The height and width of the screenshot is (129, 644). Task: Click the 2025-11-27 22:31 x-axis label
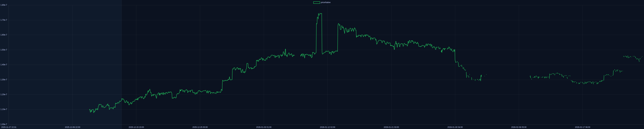tap(9, 127)
